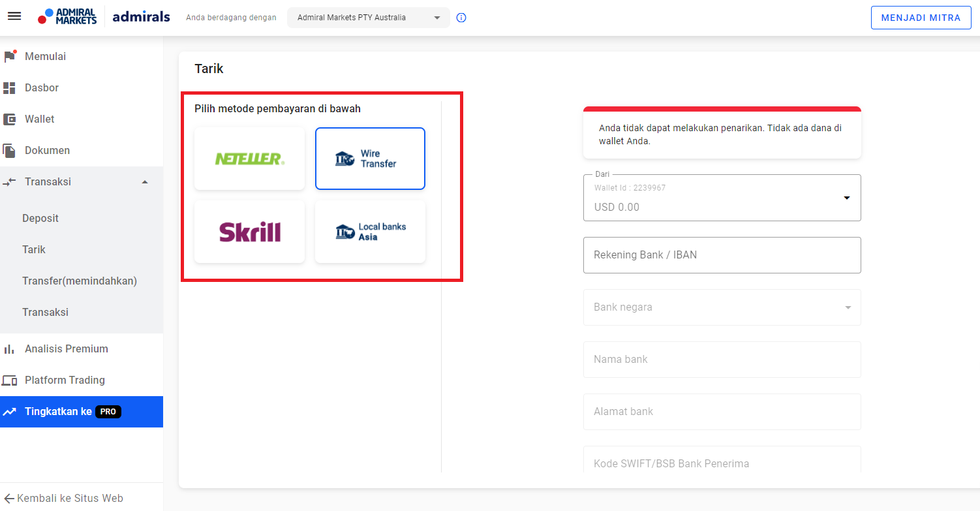980x511 pixels.
Task: Click the MENJADI MITRA button
Action: click(921, 18)
